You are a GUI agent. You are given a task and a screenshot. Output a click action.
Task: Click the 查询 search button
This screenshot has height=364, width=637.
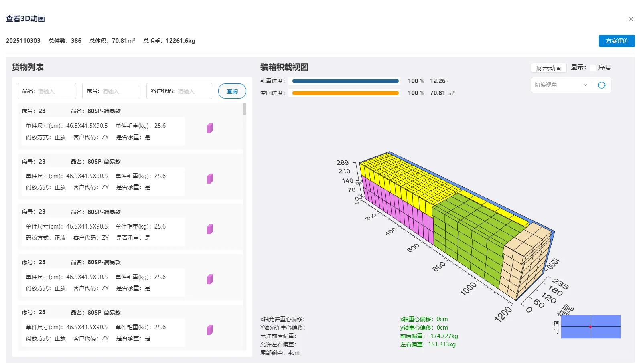coord(232,91)
